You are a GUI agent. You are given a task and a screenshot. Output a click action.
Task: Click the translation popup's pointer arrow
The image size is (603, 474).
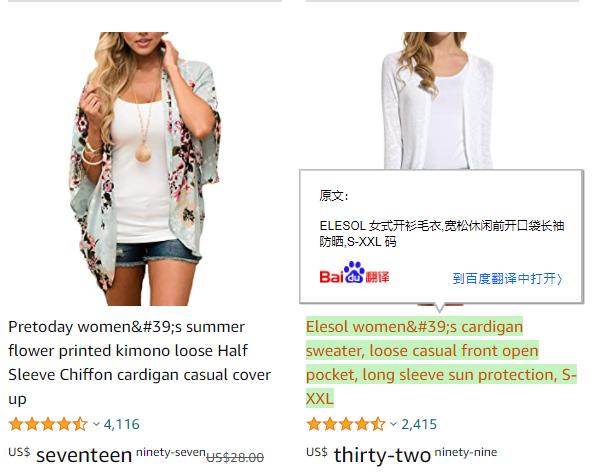[x=440, y=308]
